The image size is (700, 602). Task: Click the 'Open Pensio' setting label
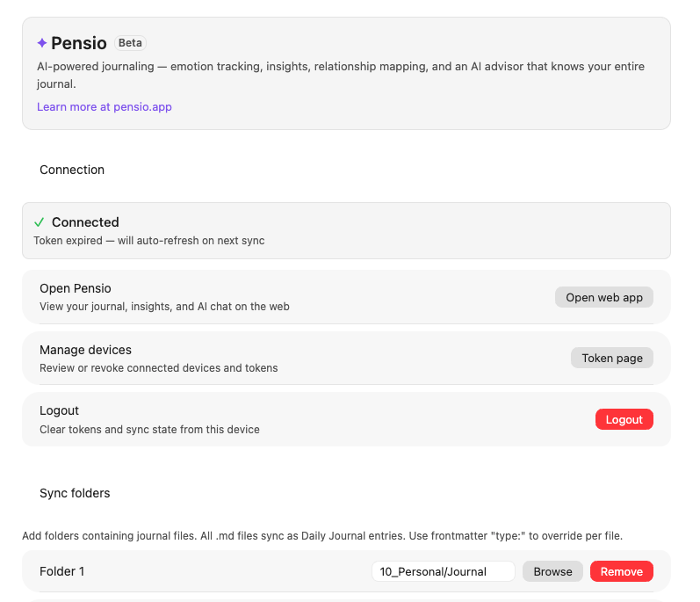click(76, 288)
